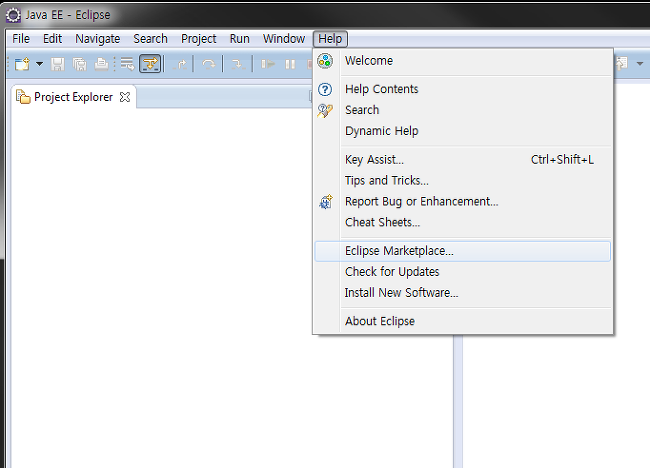Screen dimensions: 650x468
Task: Open the Search menu in menu bar
Action: (x=150, y=39)
